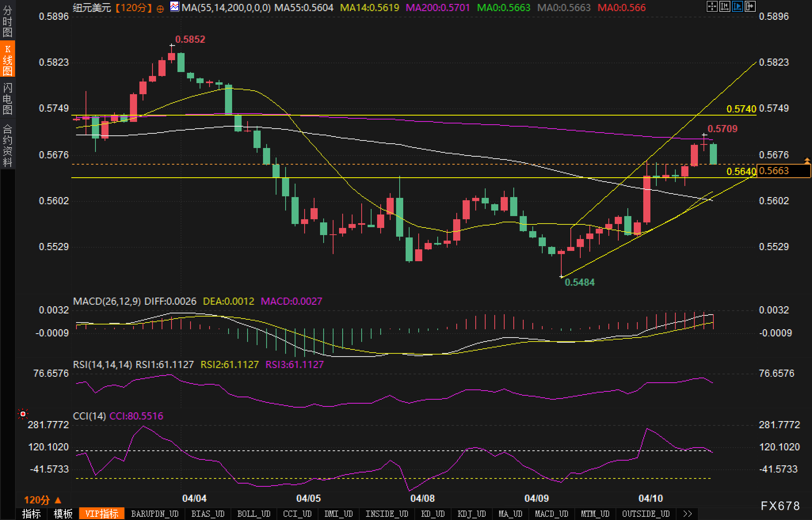Switch to 闪电图 side tab
812x520 pixels.
8,99
